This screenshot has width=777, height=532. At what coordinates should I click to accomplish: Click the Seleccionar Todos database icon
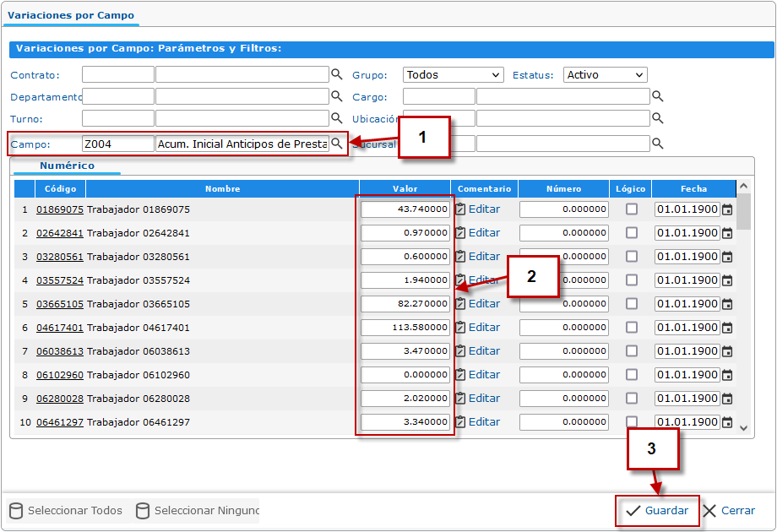16,511
